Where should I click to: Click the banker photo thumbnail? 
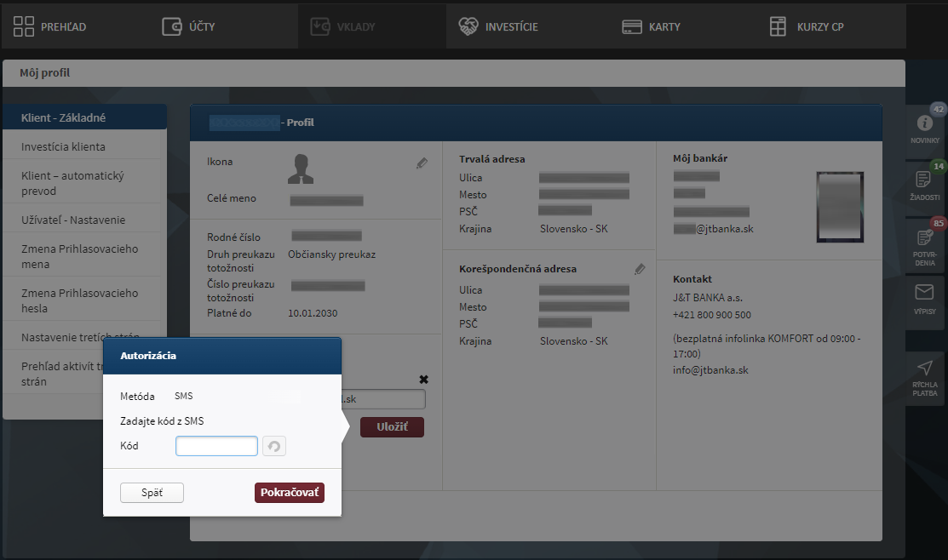[840, 208]
